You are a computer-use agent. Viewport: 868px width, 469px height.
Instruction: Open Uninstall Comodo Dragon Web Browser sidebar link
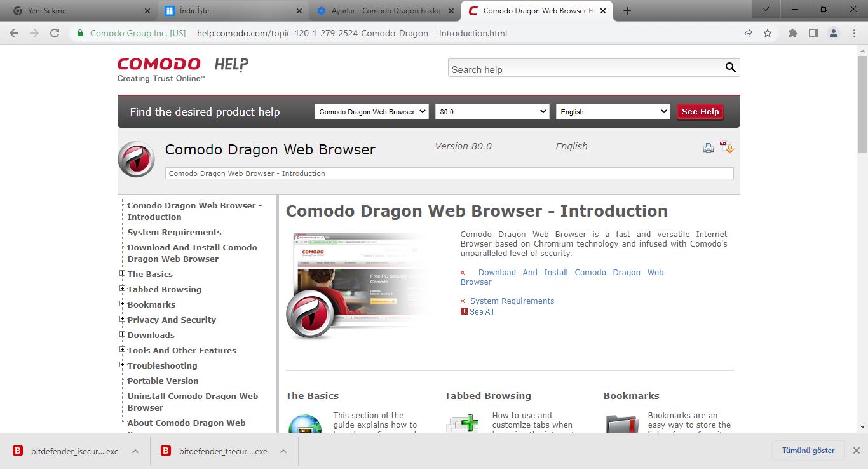[x=193, y=402]
